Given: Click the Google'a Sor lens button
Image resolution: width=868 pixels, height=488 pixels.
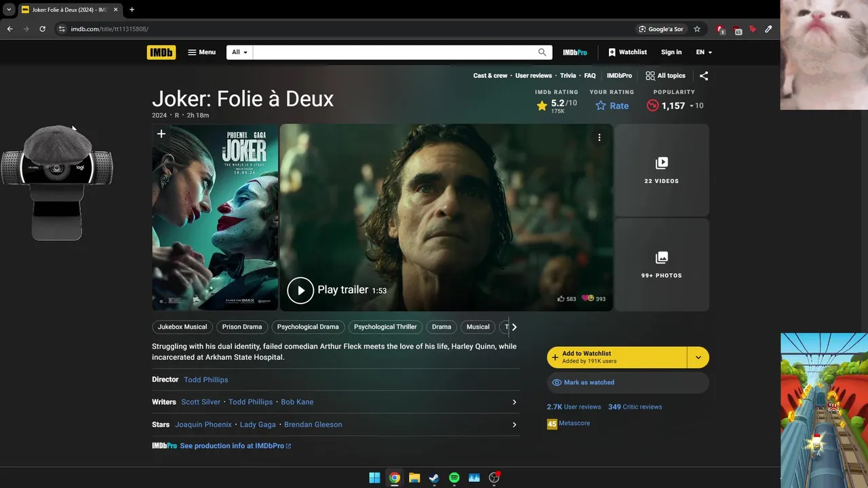Looking at the screenshot, I should pos(661,29).
